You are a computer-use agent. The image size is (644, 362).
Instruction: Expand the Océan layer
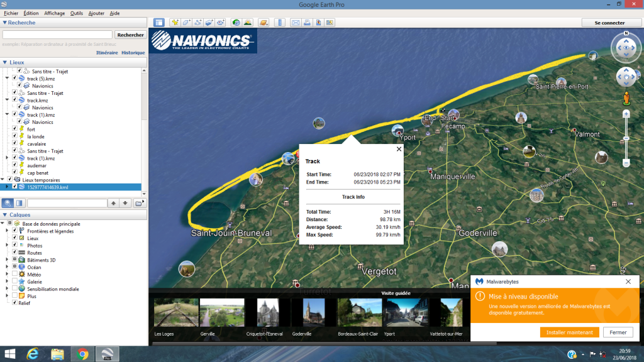(7, 267)
